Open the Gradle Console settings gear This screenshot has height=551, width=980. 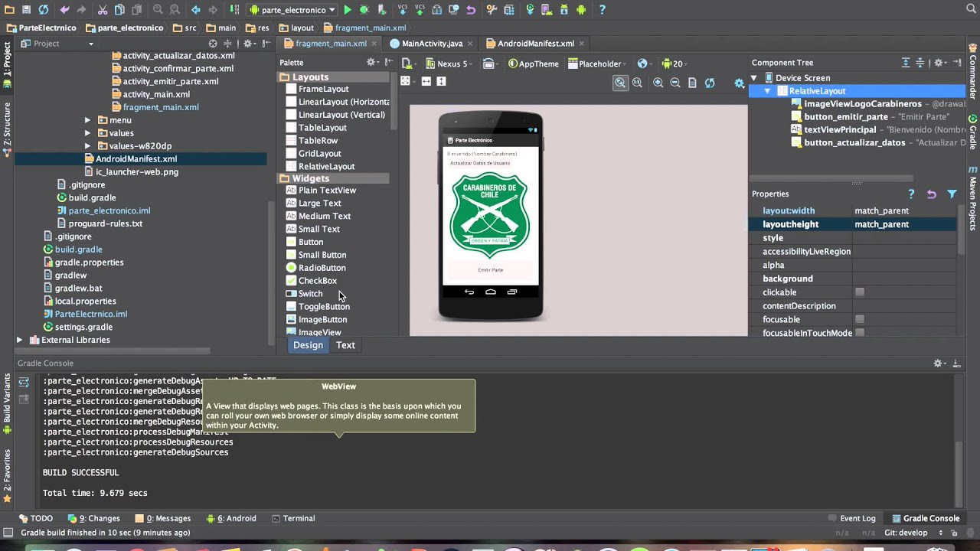click(x=938, y=364)
